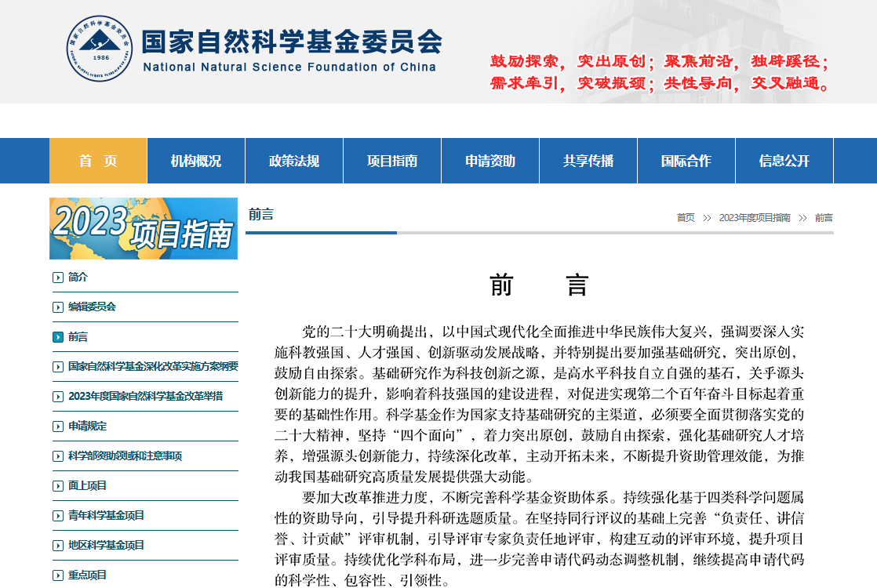877x588 pixels.
Task: Click the 首页 breadcrumb link
Action: 686,218
